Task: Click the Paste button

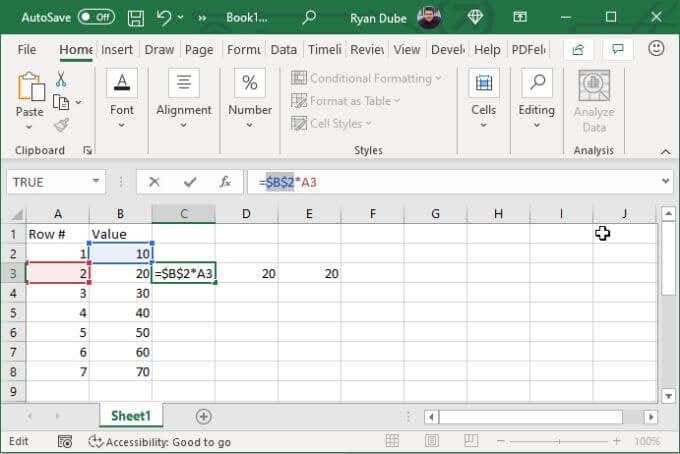Action: 29,101
